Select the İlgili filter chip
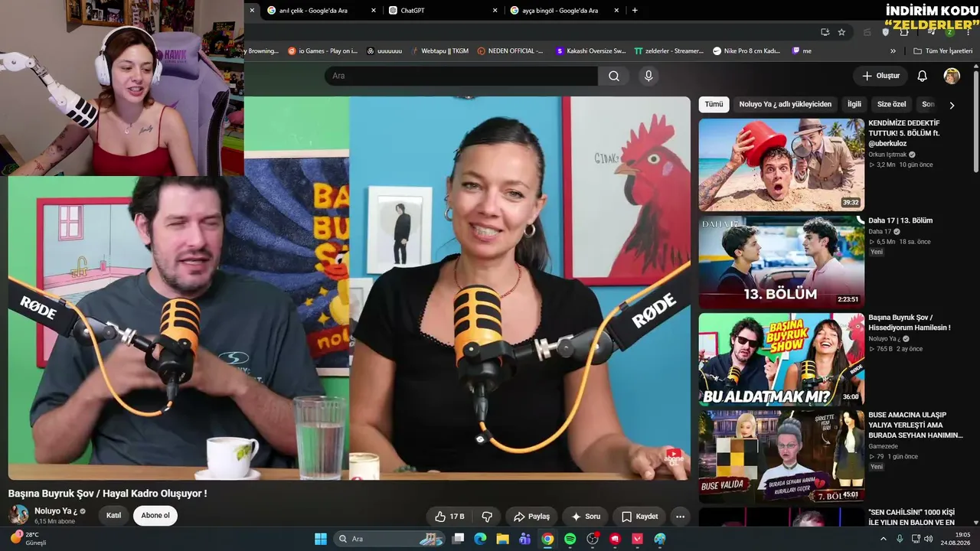Image resolution: width=980 pixels, height=551 pixels. (854, 104)
